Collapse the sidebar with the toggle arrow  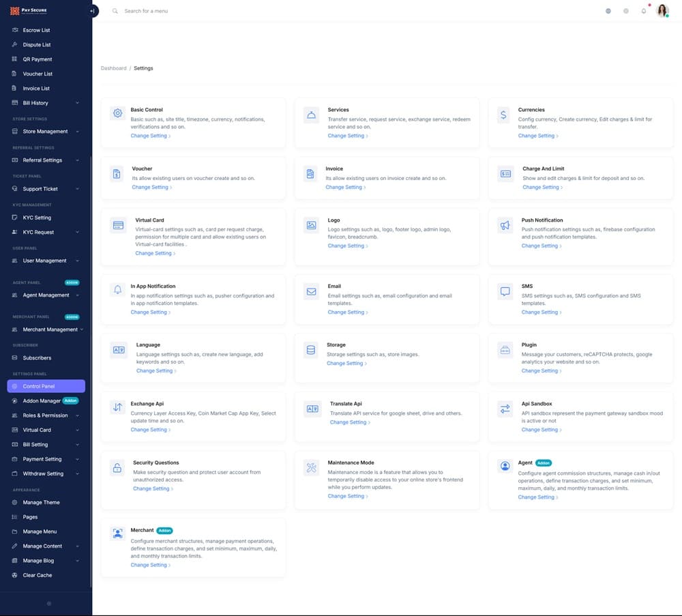(x=92, y=11)
